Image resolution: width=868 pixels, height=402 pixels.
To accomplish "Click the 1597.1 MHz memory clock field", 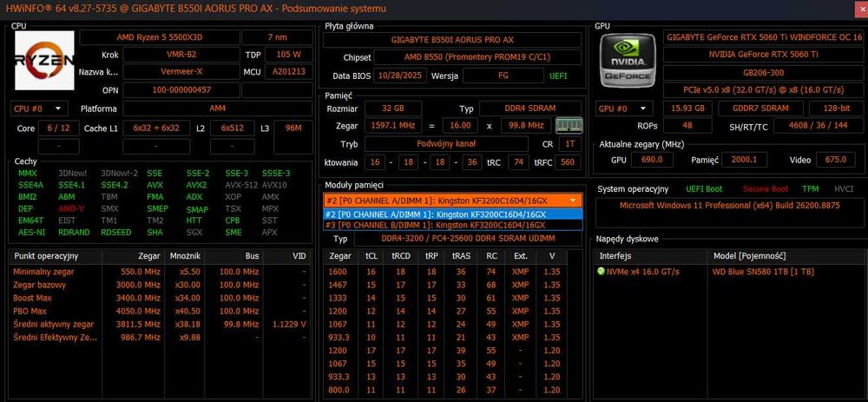I will coord(393,126).
